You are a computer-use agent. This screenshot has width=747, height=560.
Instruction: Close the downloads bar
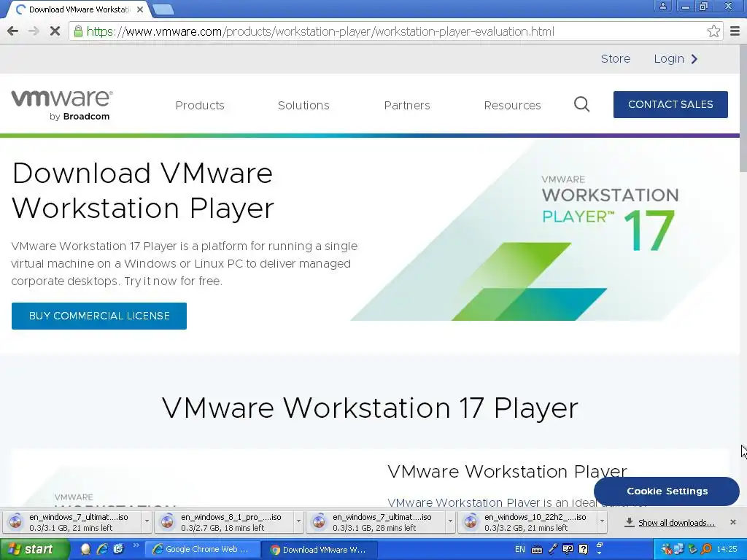[733, 522]
